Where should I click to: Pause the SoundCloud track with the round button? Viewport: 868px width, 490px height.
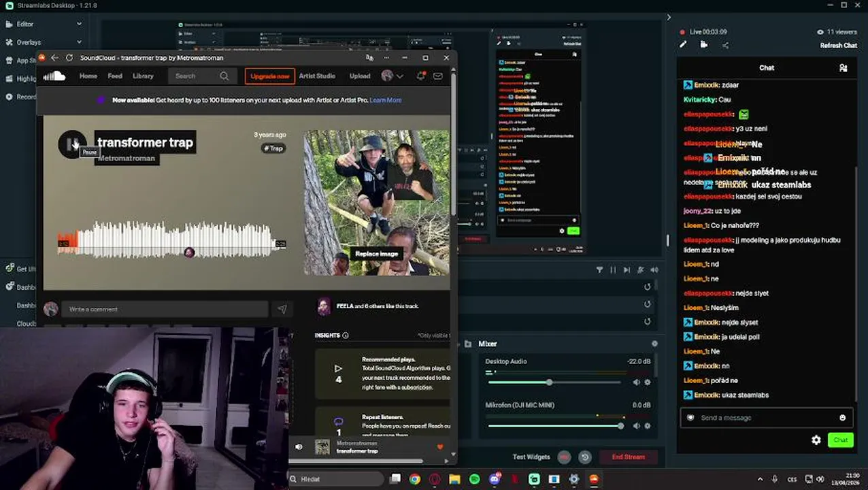pos(72,144)
